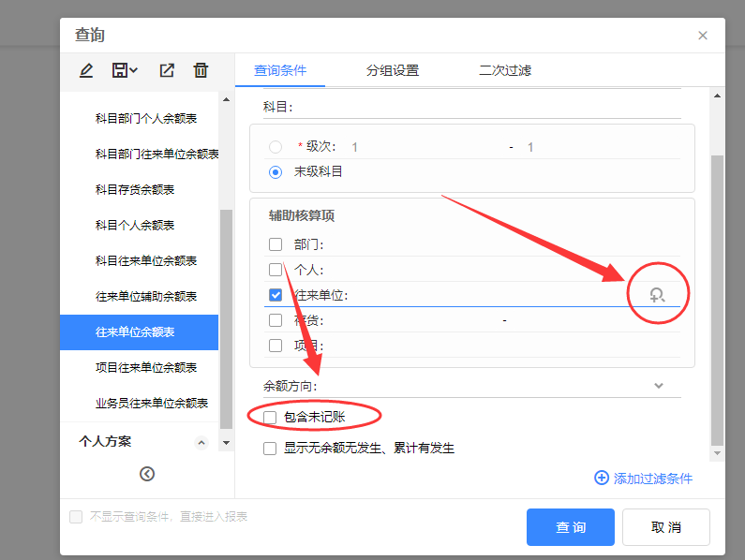Click the export share icon
This screenshot has width=745, height=560.
tap(167, 70)
